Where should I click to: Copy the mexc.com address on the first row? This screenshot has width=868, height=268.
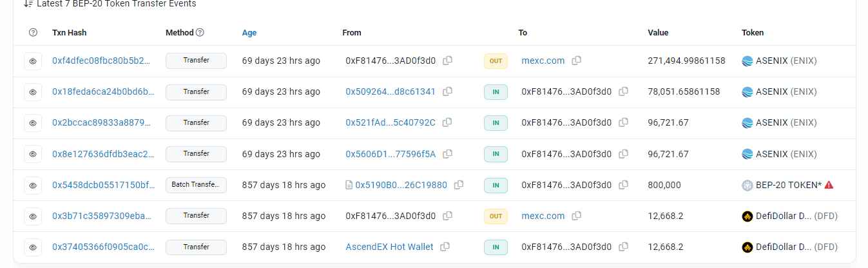[577, 61]
